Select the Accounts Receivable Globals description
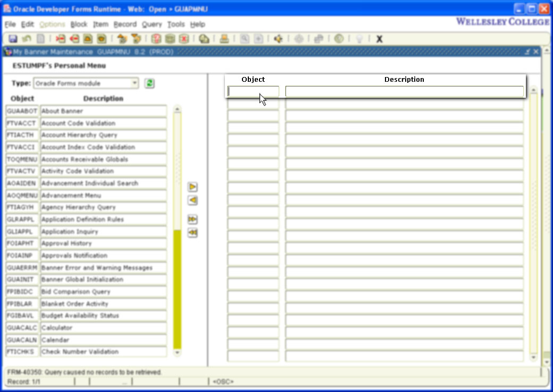Image resolution: width=553 pixels, height=392 pixels. coord(103,159)
